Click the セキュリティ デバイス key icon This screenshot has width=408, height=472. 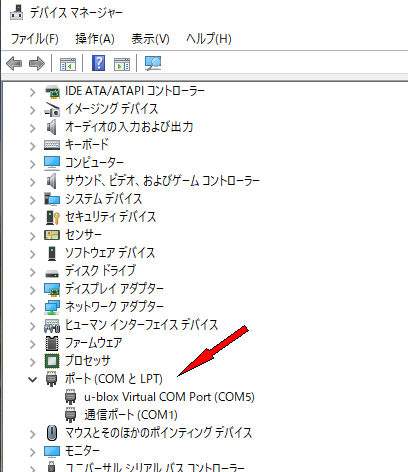52,217
